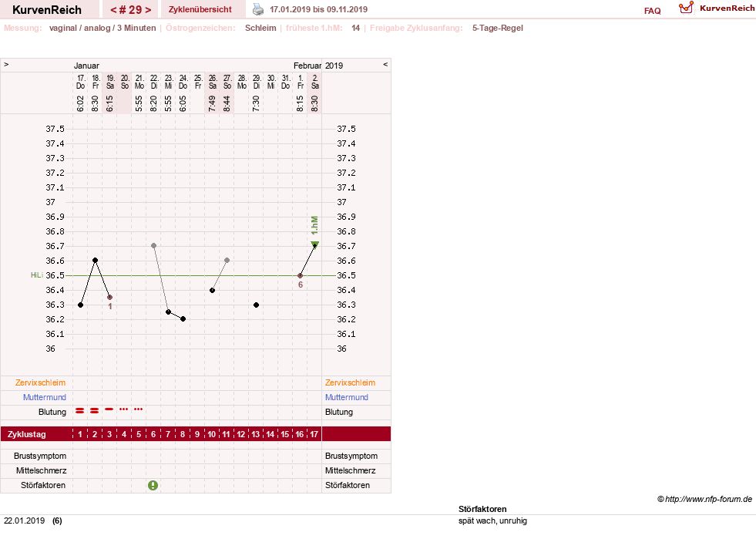This screenshot has width=756, height=539.
Task: Click the cycle number # 29
Action: point(131,10)
